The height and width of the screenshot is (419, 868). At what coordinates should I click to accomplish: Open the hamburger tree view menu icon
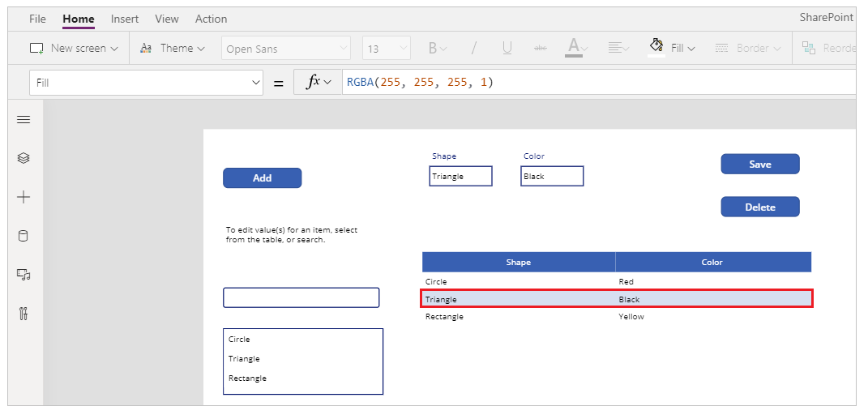[x=24, y=120]
